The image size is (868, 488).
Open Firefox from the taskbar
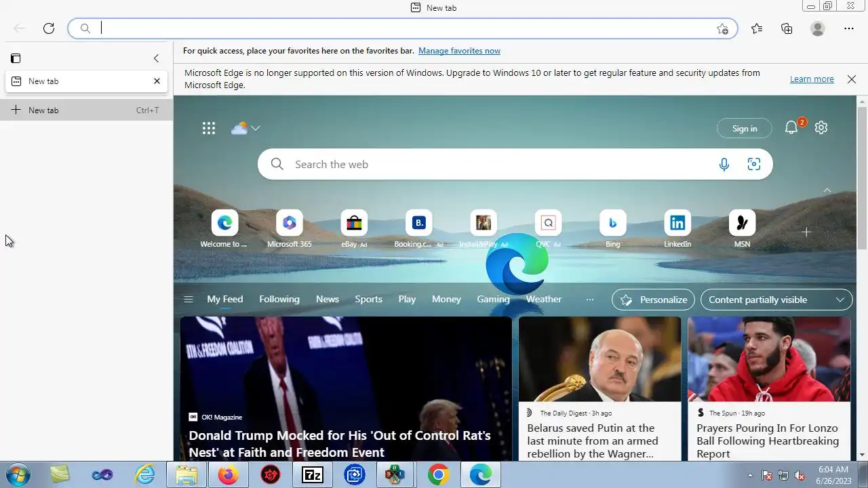(228, 475)
